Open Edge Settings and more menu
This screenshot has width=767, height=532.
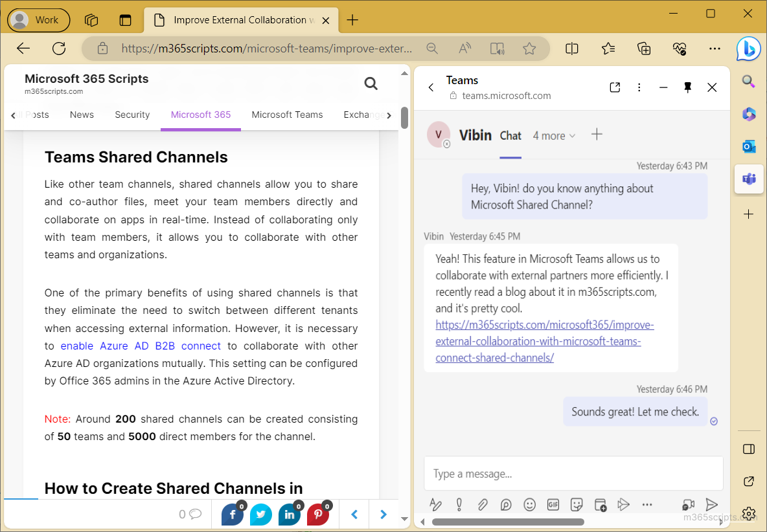715,49
